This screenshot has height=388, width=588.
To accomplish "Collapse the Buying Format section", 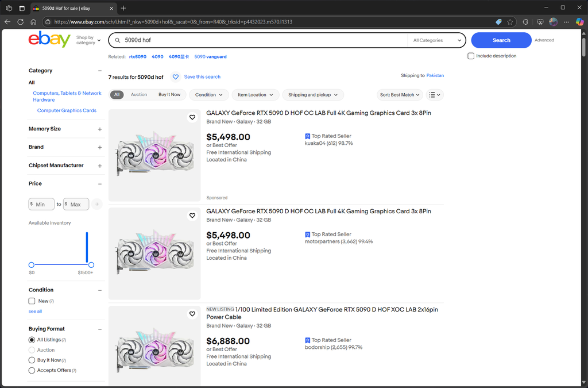I will (x=100, y=329).
